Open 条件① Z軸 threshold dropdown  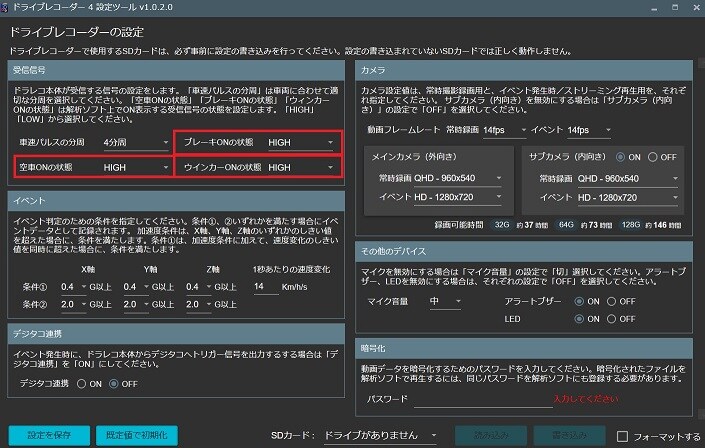tap(198, 287)
